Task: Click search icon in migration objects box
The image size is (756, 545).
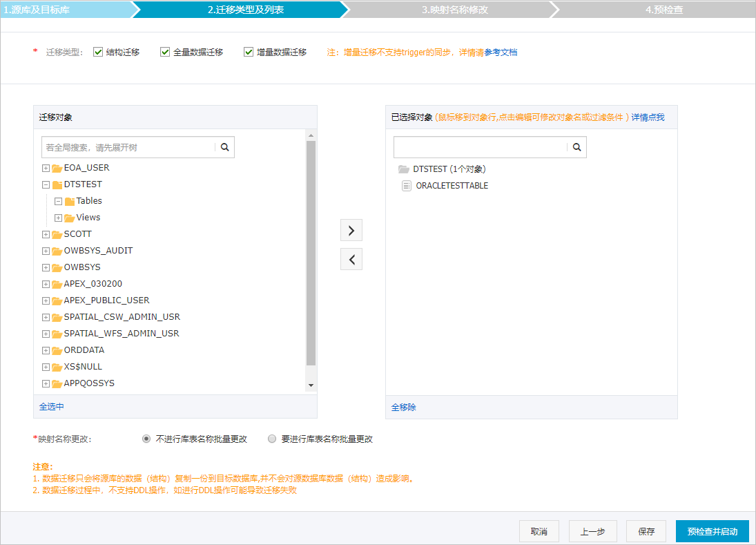Action: pos(224,147)
